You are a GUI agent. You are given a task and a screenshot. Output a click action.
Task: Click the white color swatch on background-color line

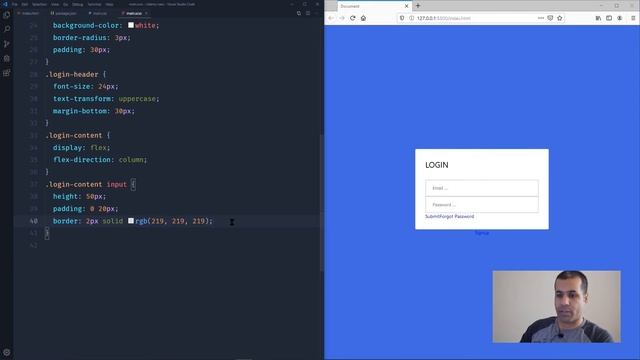pyautogui.click(x=131, y=25)
